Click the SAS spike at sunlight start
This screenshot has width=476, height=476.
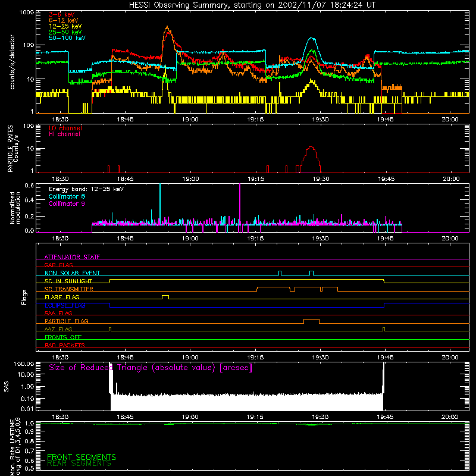[111, 378]
